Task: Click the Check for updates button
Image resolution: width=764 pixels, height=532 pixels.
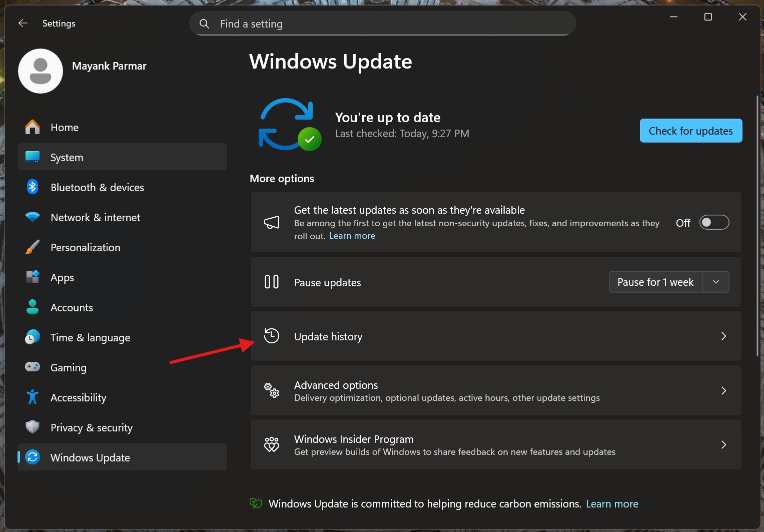Action: point(690,131)
